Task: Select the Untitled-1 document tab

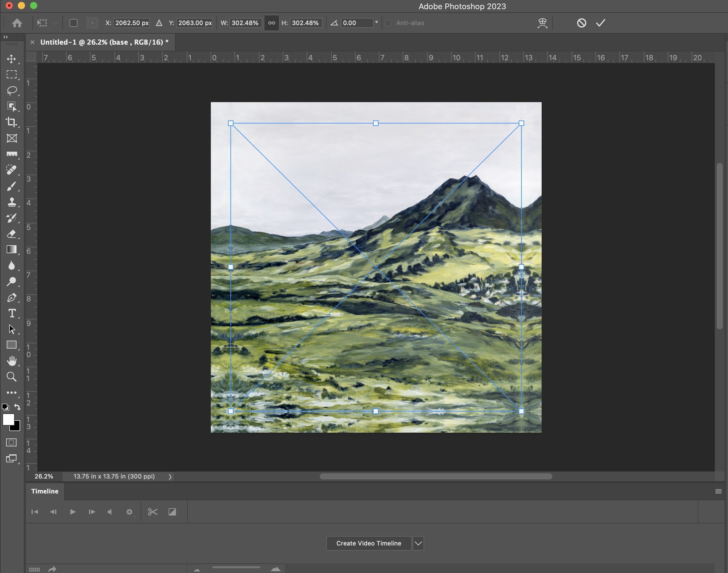Action: pos(104,42)
